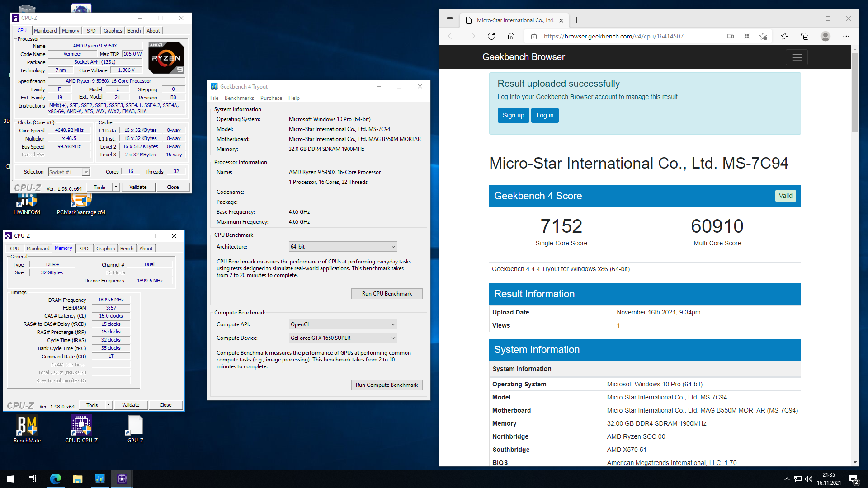Click the Log in button on Geekbench Browser
Viewport: 868px width, 488px height.
click(x=545, y=115)
